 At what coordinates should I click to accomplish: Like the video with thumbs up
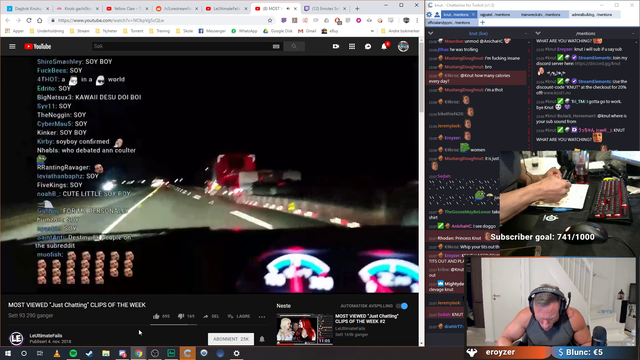(161, 316)
